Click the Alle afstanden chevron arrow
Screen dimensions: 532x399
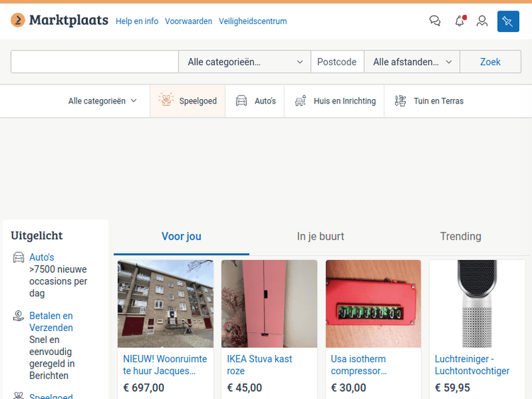[x=449, y=62]
